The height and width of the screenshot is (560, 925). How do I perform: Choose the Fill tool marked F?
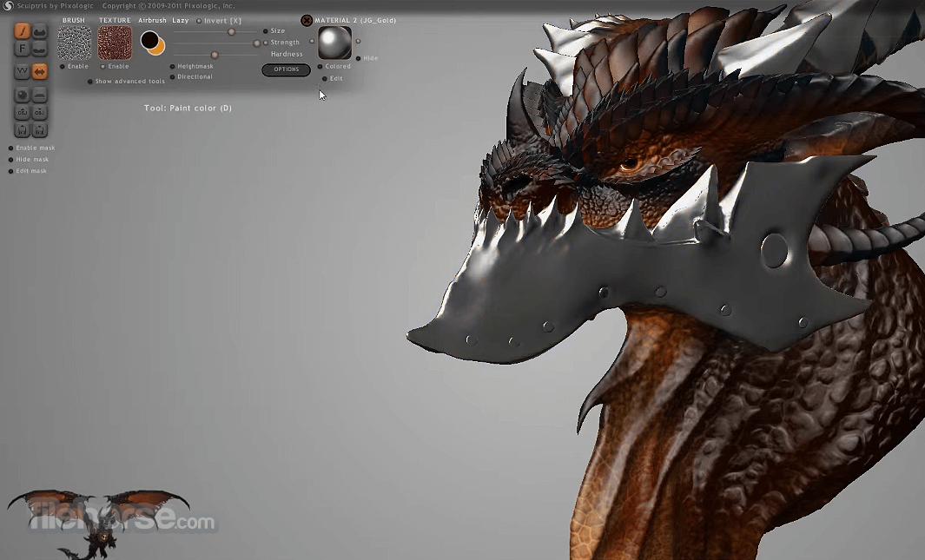[x=22, y=49]
